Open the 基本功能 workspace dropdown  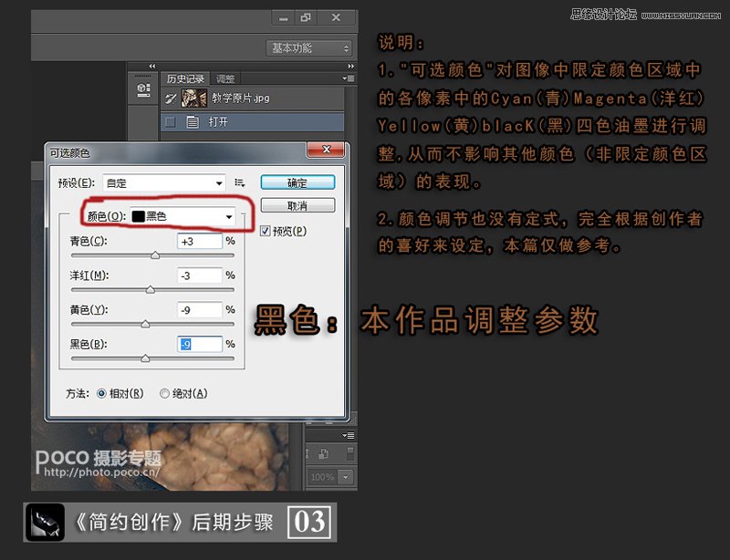point(309,48)
